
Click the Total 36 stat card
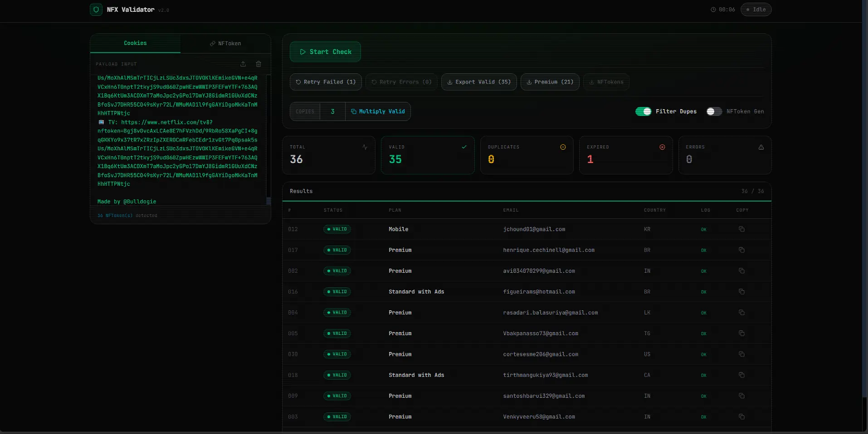tap(329, 155)
